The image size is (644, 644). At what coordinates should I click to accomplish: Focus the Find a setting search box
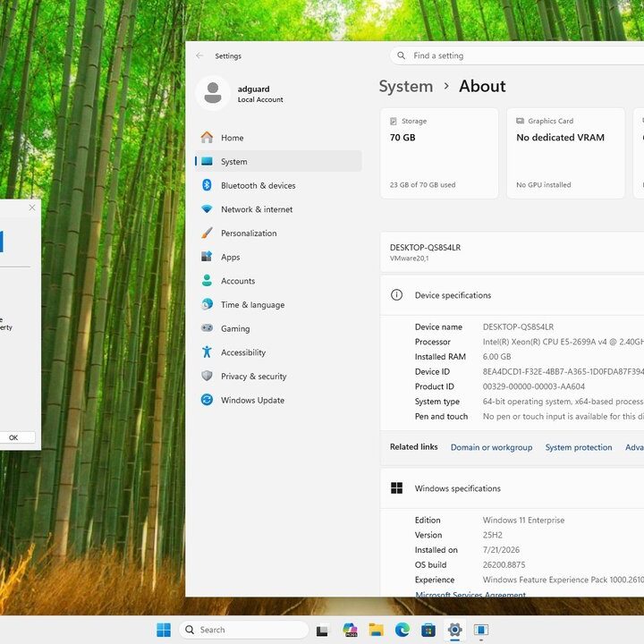pos(517,55)
